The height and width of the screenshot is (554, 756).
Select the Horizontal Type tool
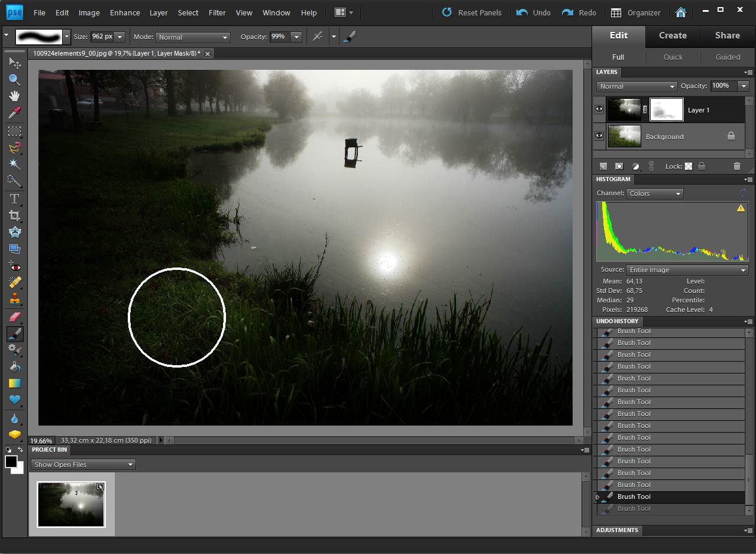coord(14,199)
